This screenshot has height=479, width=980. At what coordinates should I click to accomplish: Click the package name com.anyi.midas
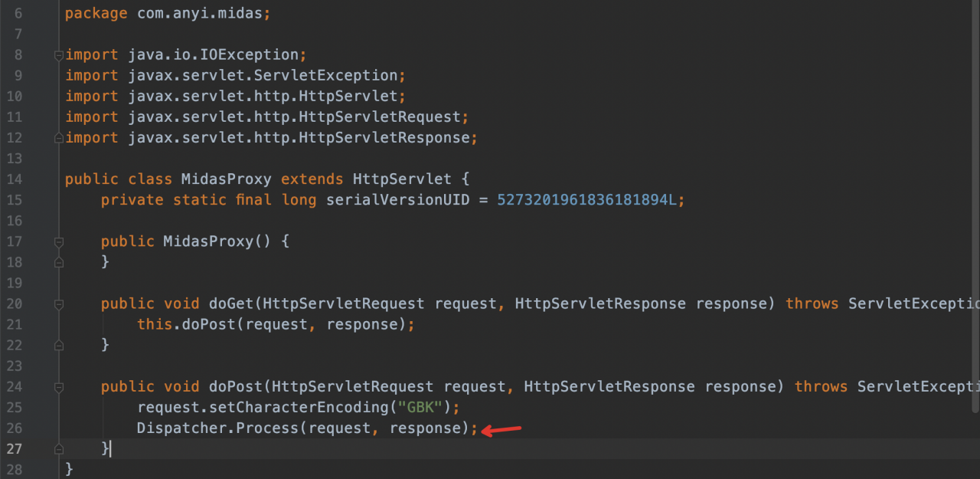(203, 14)
